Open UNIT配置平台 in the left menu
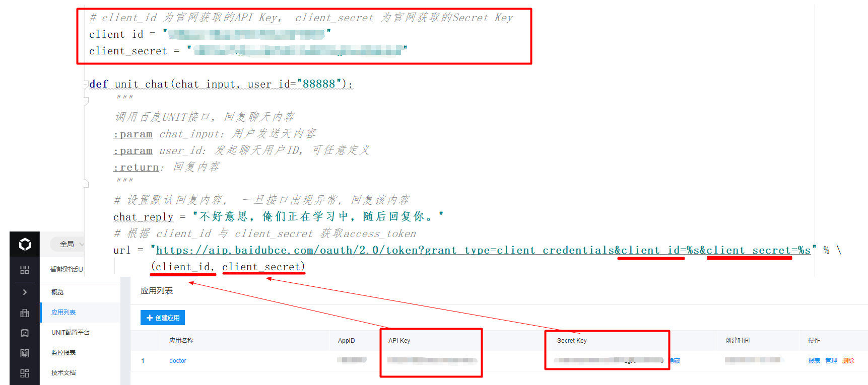 (x=71, y=333)
